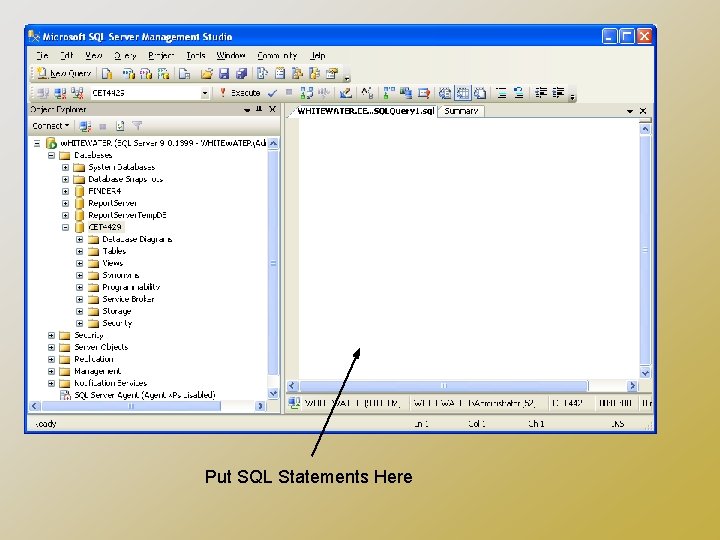
Task: Open the Community menu
Action: point(277,56)
